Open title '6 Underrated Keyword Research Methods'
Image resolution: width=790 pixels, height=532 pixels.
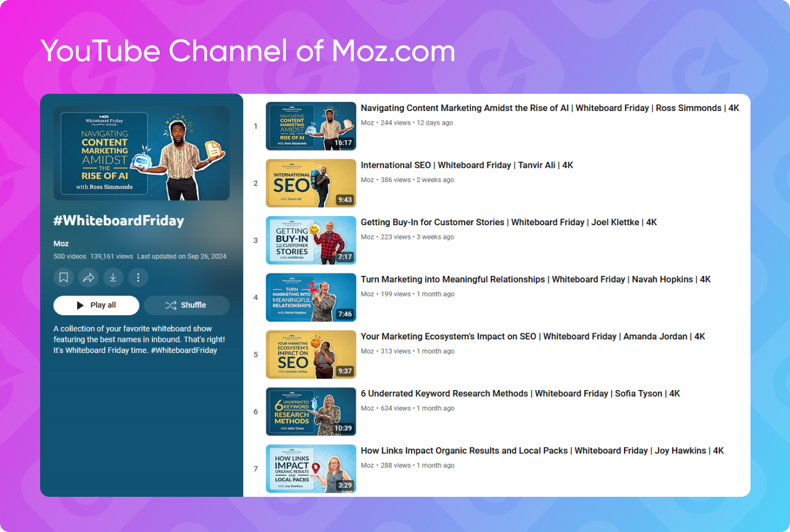(x=520, y=394)
